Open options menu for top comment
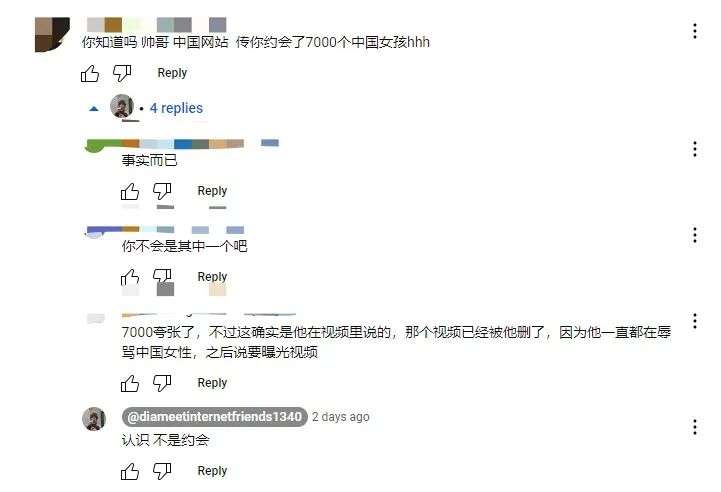Image resolution: width=721 pixels, height=492 pixels. tap(695, 31)
